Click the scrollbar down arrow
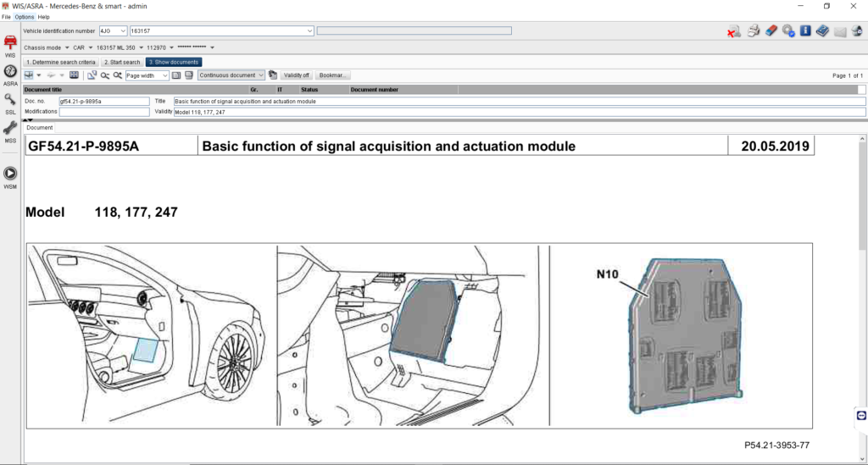Image resolution: width=868 pixels, height=465 pixels. click(x=862, y=459)
